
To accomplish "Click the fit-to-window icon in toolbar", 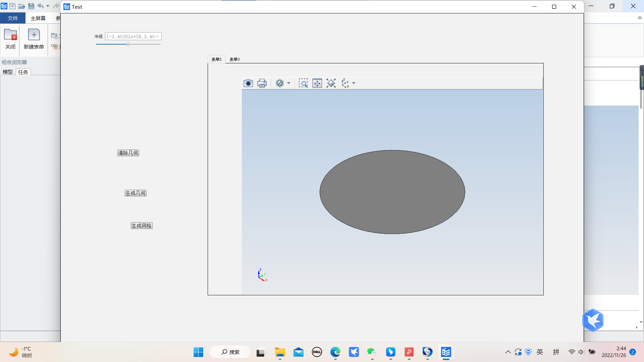I will 317,83.
